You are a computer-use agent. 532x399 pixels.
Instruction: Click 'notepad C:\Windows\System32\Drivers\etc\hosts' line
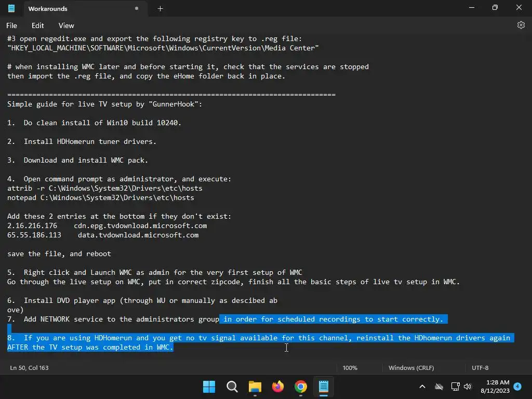pos(100,197)
